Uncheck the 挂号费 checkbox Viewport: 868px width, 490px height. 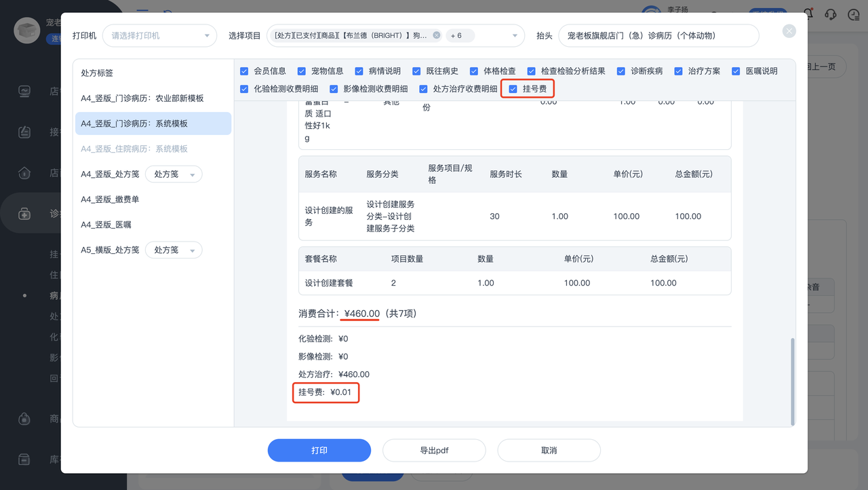click(x=513, y=88)
